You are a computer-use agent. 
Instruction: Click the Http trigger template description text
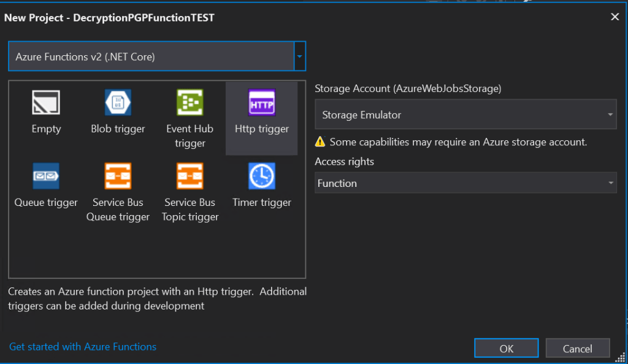coord(157,298)
